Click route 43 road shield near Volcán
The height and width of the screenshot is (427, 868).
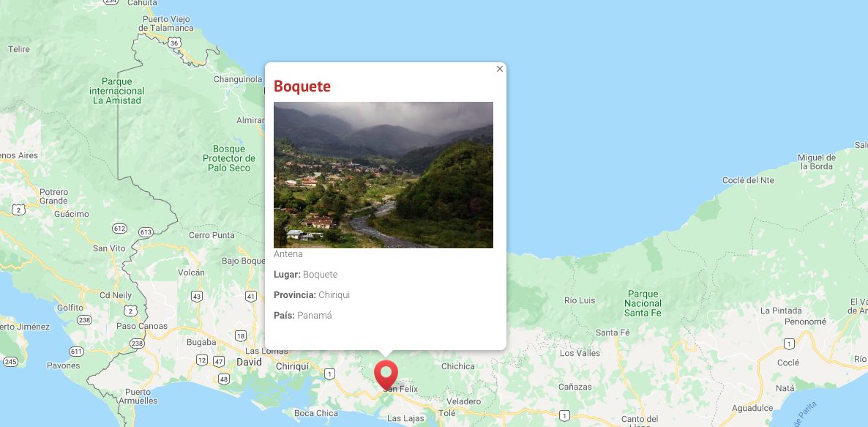197,297
